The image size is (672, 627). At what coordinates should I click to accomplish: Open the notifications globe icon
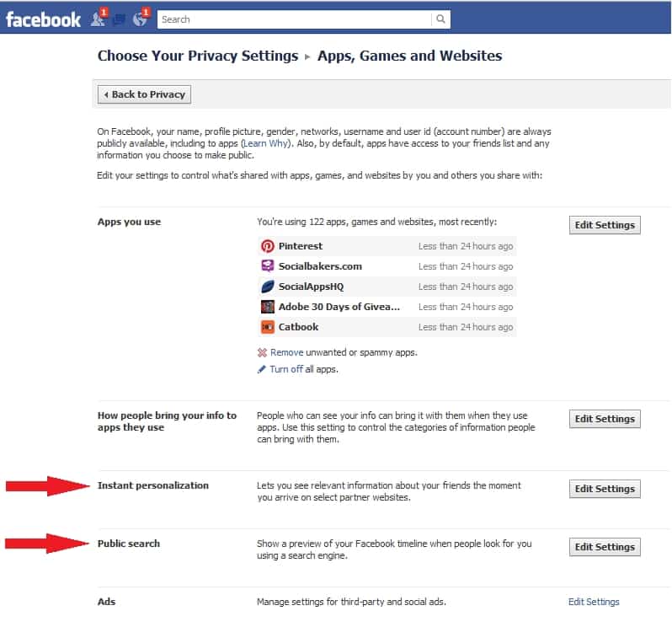[x=140, y=19]
